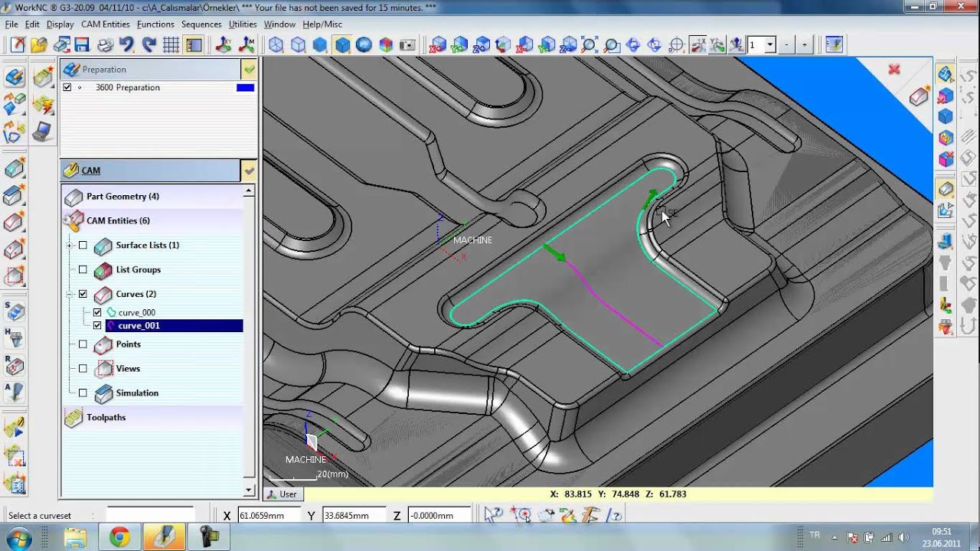Click the Save floppy disk icon

pos(83,45)
